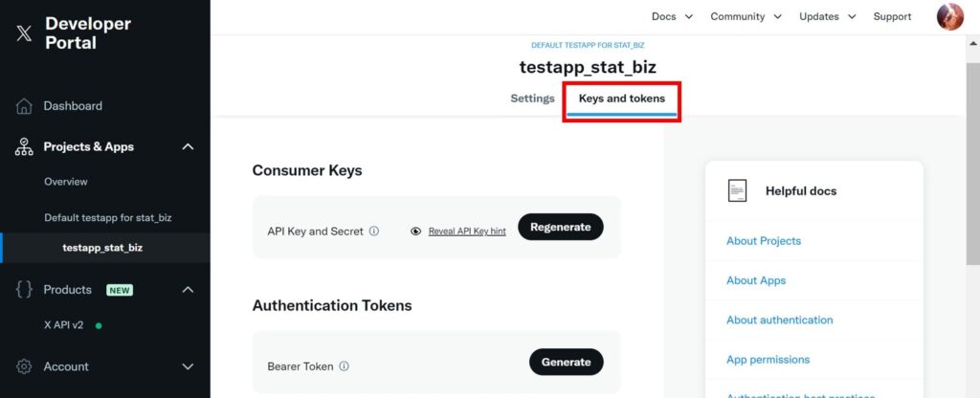Image resolution: width=980 pixels, height=398 pixels.
Task: Click info icon beside API Key and Secret
Action: [x=374, y=231]
